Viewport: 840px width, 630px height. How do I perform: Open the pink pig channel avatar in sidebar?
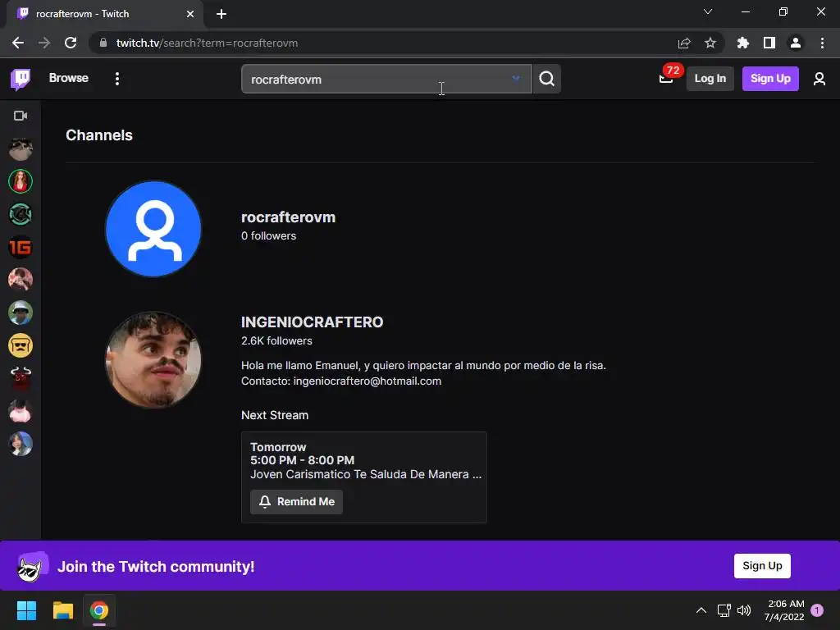click(21, 412)
